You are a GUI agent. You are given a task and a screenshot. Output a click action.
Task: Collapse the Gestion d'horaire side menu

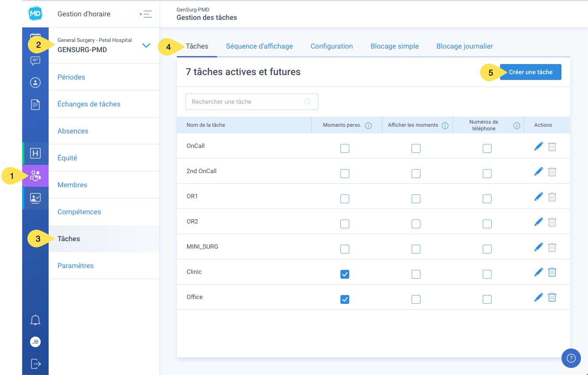(146, 14)
